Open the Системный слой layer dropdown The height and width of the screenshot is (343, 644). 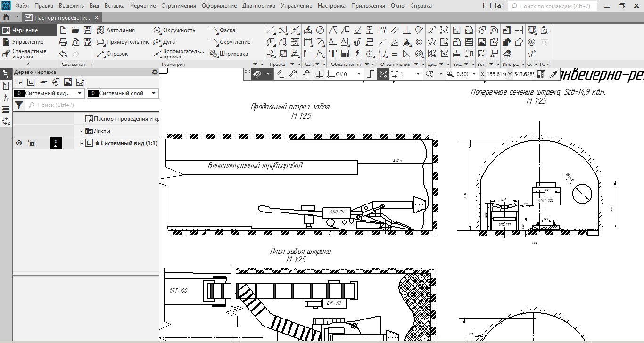[154, 93]
